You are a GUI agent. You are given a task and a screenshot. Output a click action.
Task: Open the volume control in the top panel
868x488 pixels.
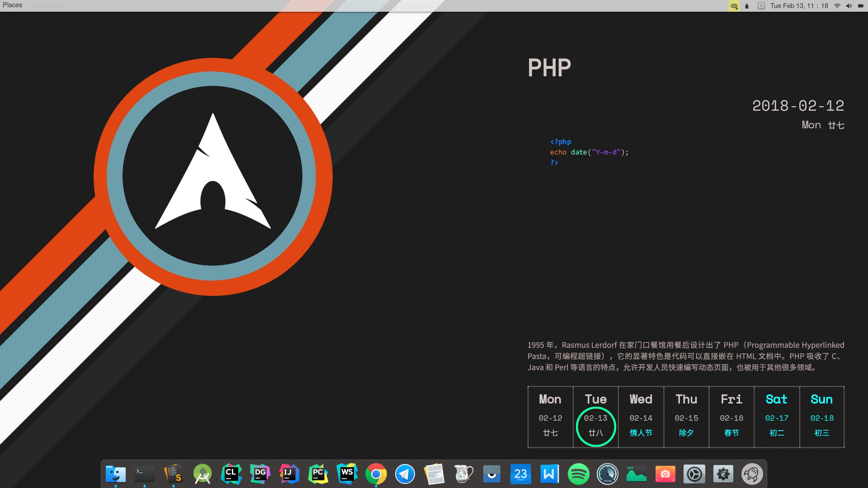point(849,6)
